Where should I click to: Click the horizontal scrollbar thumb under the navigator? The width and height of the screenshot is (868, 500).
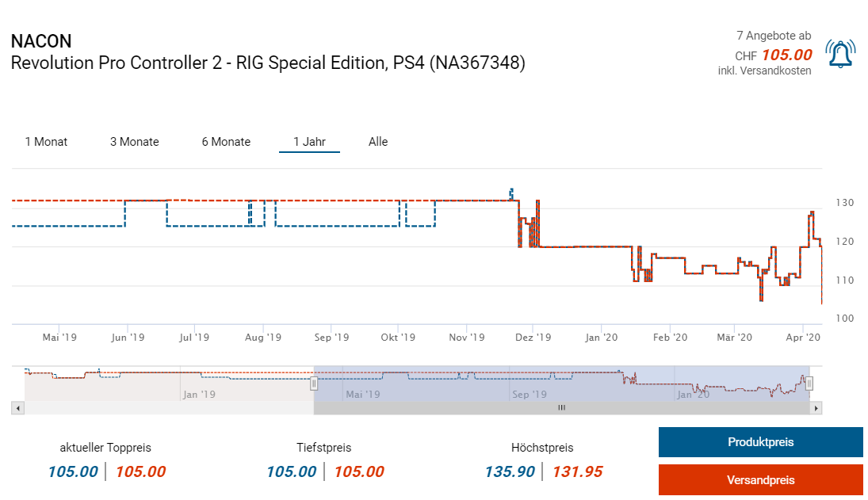click(561, 408)
